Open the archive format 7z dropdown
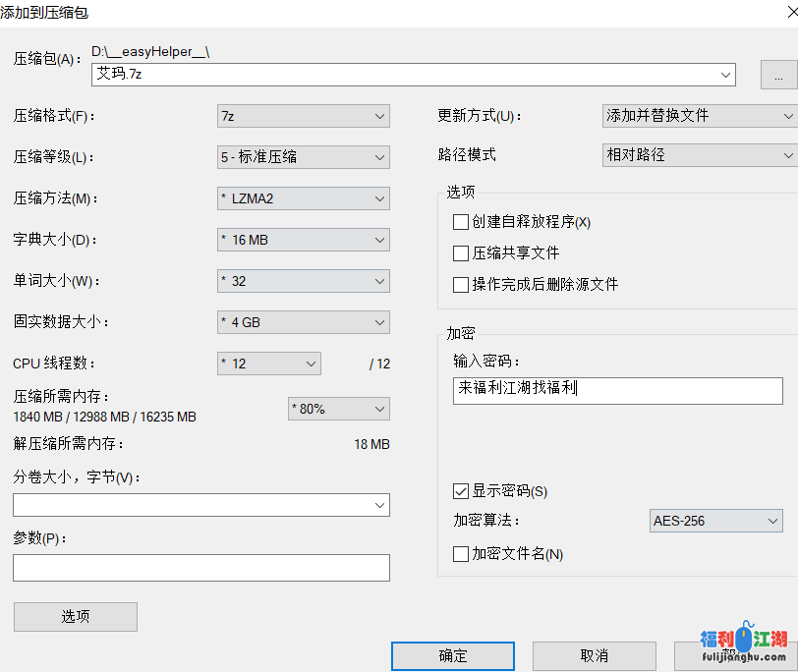Image resolution: width=798 pixels, height=672 pixels. click(303, 116)
